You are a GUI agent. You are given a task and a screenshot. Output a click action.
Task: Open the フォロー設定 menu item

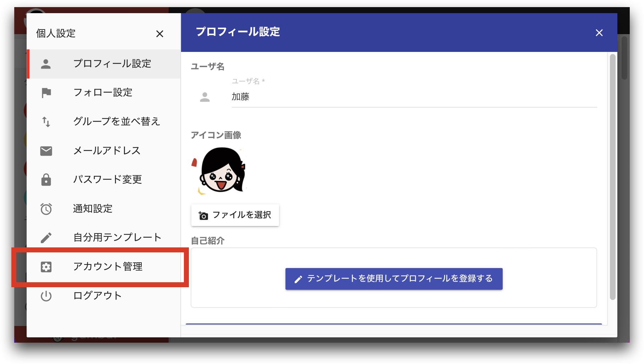click(104, 93)
